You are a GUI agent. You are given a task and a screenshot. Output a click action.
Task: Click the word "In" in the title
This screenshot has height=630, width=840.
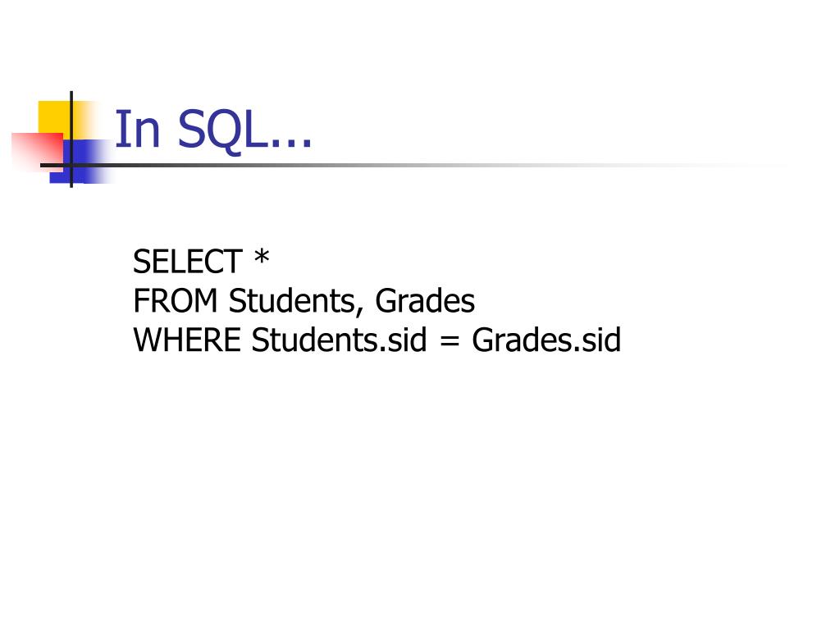tap(137, 129)
